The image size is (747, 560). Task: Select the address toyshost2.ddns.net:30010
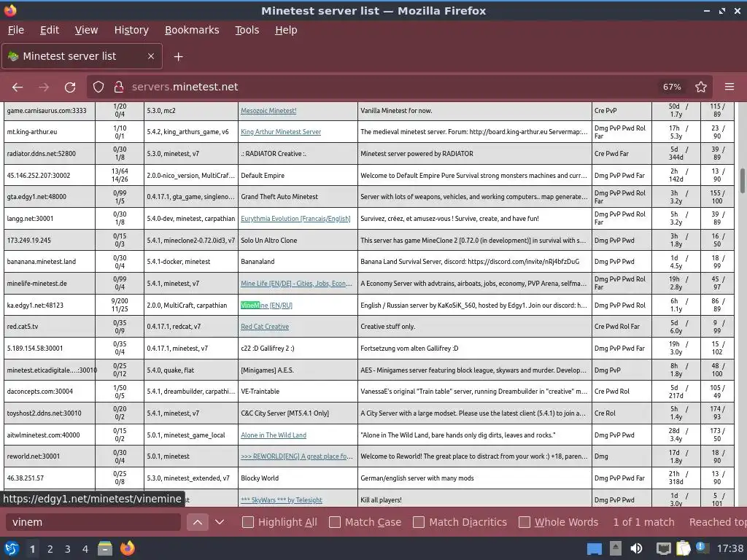tap(44, 413)
